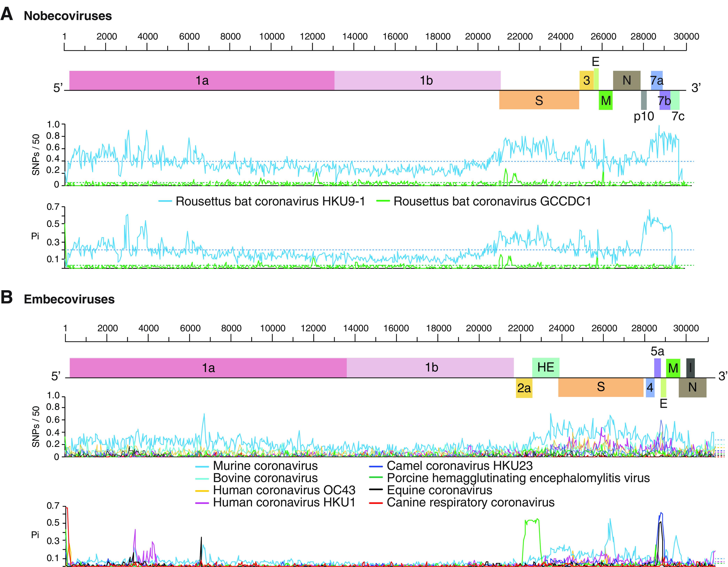The height and width of the screenshot is (567, 728).
Task: Click the mint HE gene block
Action: point(546,367)
